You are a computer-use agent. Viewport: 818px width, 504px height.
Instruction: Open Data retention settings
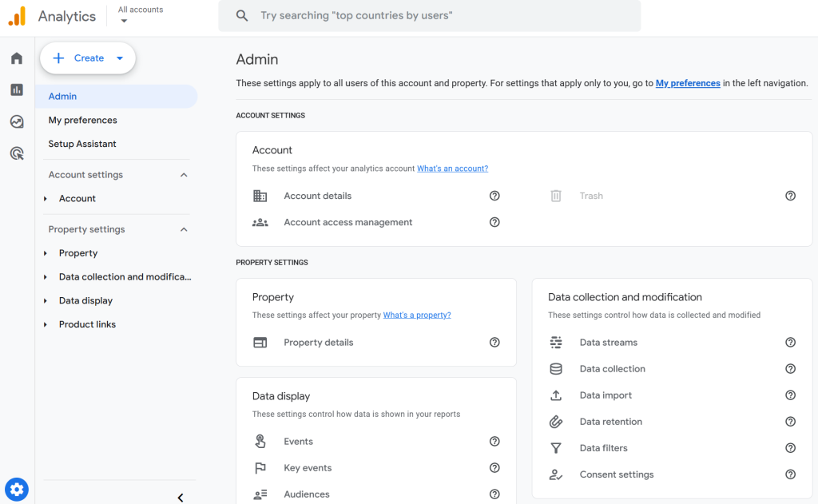coord(611,422)
